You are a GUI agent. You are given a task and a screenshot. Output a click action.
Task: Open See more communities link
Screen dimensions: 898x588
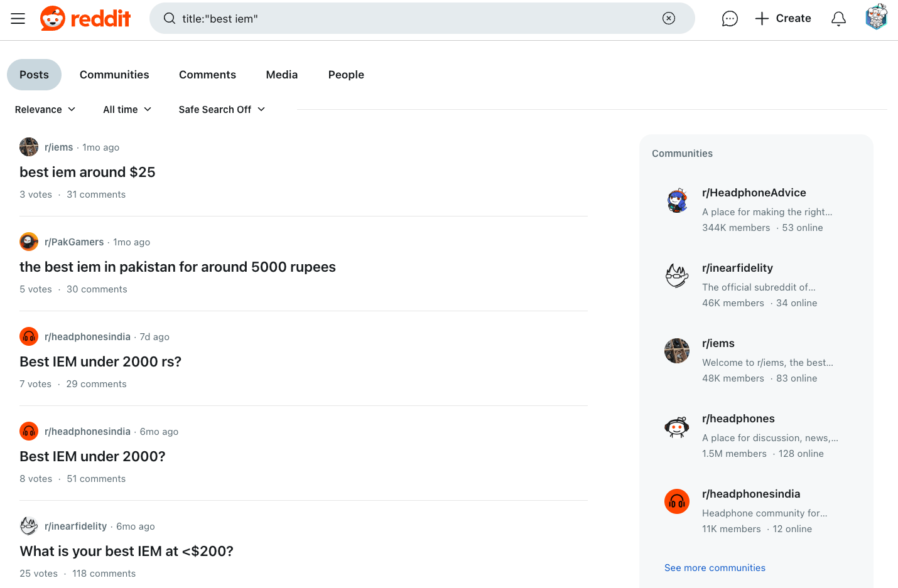715,567
